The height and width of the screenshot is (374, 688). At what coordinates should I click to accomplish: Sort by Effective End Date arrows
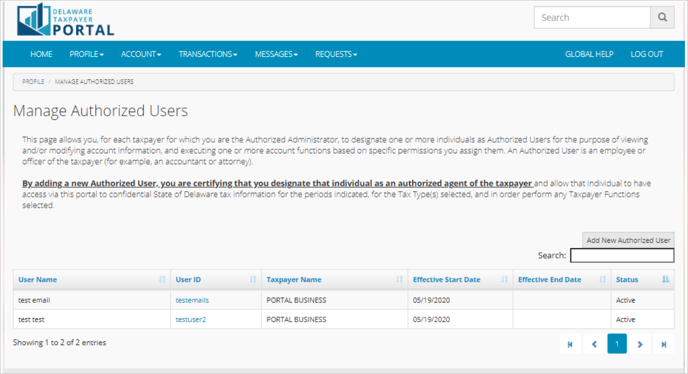coord(602,280)
